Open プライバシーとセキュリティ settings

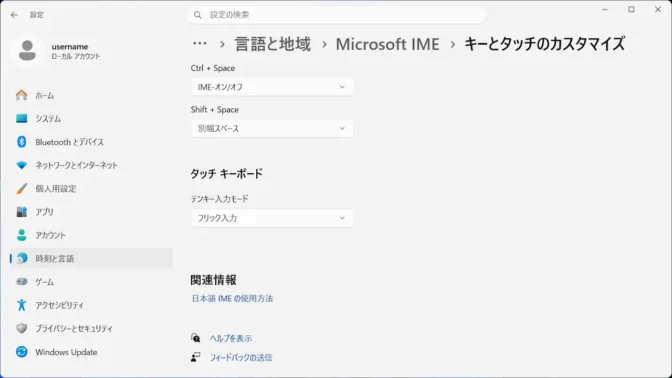tap(91, 328)
